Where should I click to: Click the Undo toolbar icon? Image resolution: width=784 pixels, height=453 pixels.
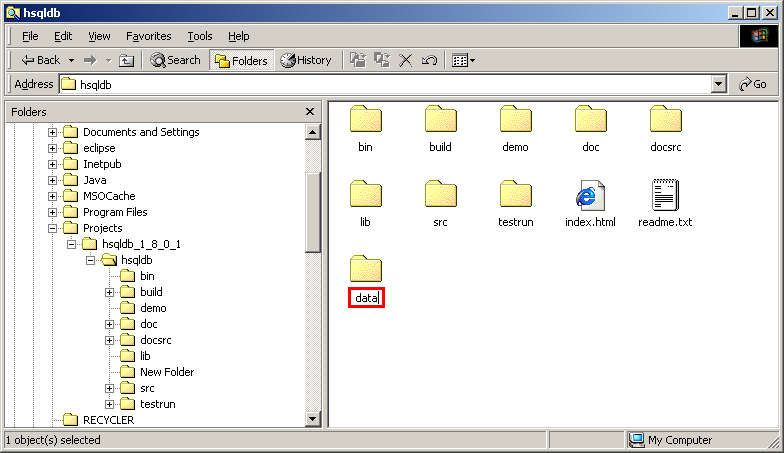pyautogui.click(x=429, y=60)
